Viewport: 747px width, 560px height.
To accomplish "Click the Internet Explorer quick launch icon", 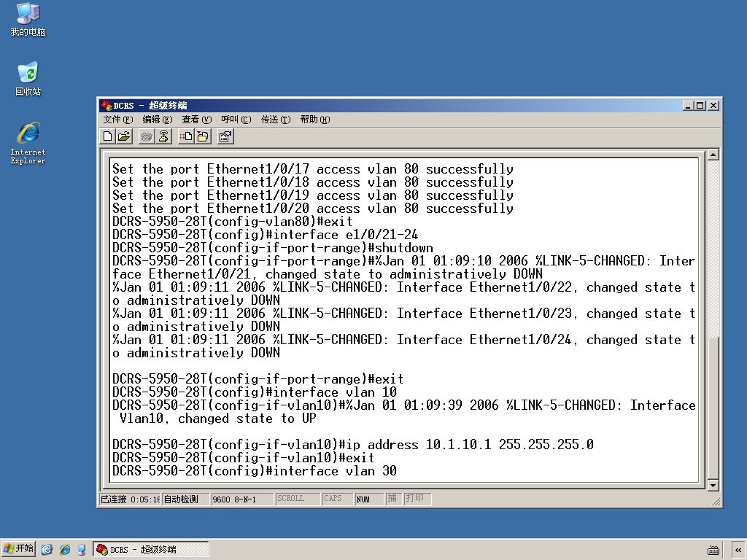I will coord(65,550).
